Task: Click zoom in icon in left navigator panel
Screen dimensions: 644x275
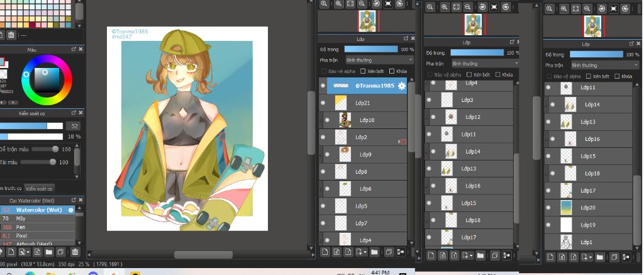Action: tap(338, 4)
